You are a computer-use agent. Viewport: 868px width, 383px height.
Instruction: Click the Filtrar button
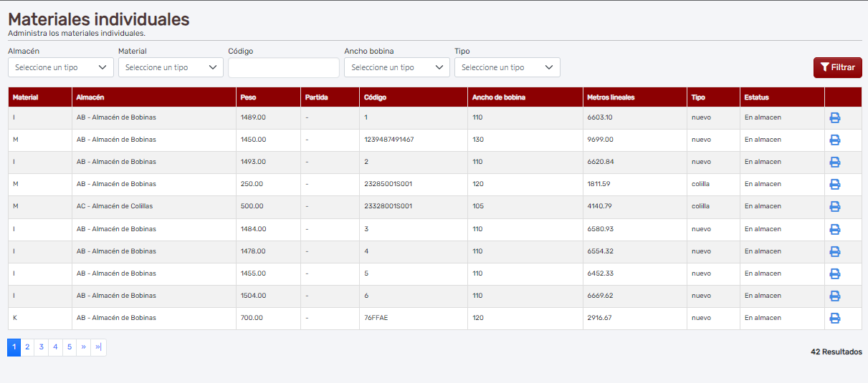pos(837,67)
